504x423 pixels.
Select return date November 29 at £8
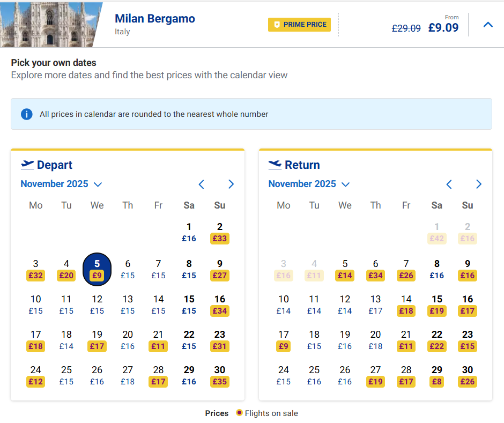pos(437,376)
